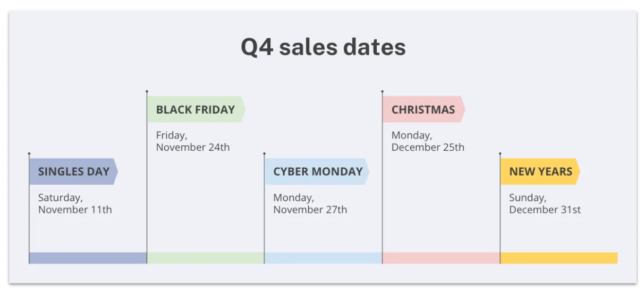Select the Sunday, December 31st date text
This screenshot has height=294, width=644.
click(x=545, y=204)
